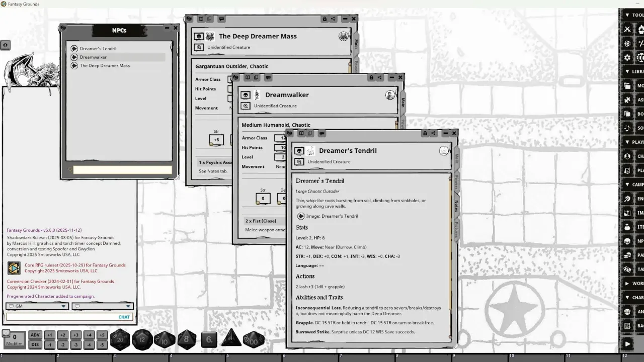Viewport: 644px width, 362px height.
Task: Select Main tab of Dreamwalker window
Action: pyautogui.click(x=403, y=103)
